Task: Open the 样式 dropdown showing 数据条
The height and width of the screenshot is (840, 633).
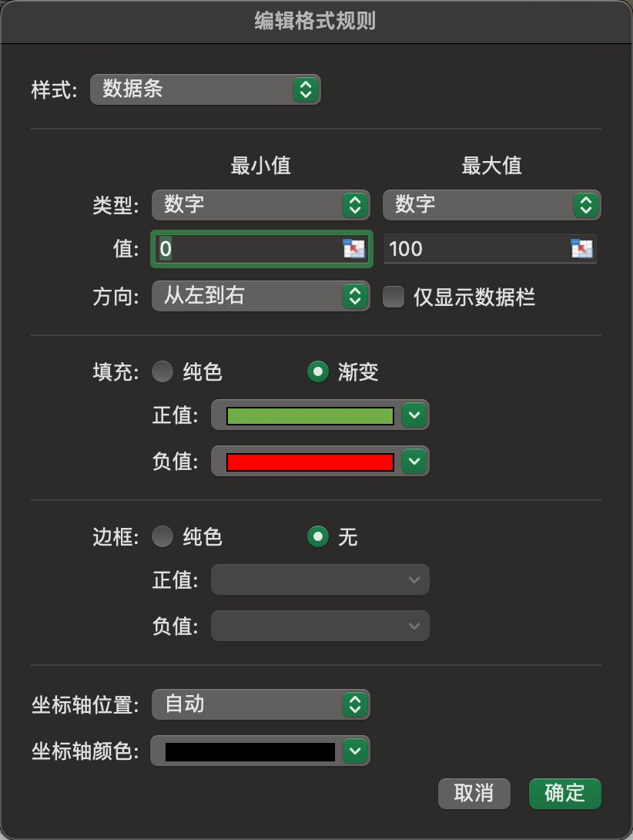Action: [205, 89]
